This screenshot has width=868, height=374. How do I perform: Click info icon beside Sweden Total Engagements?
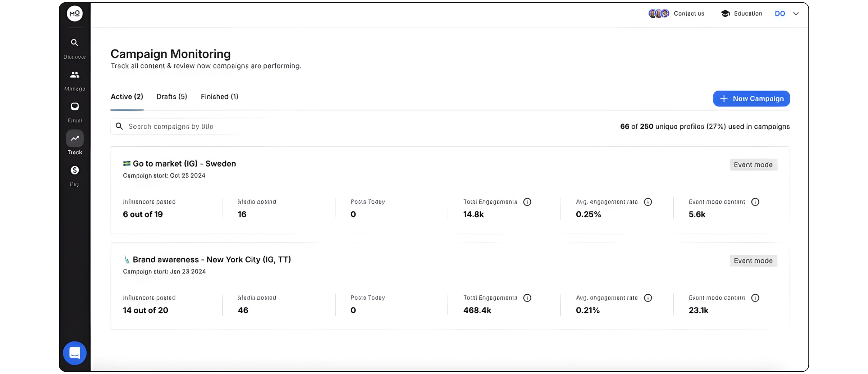click(527, 202)
